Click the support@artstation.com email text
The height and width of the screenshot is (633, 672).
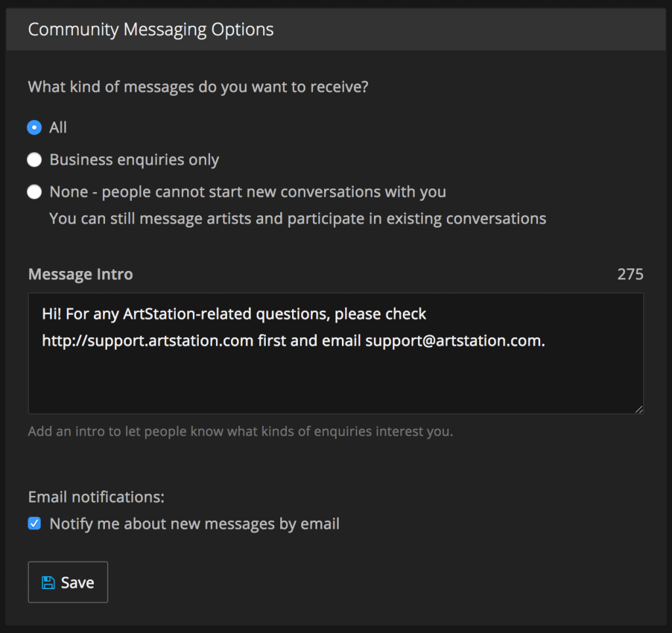point(455,341)
